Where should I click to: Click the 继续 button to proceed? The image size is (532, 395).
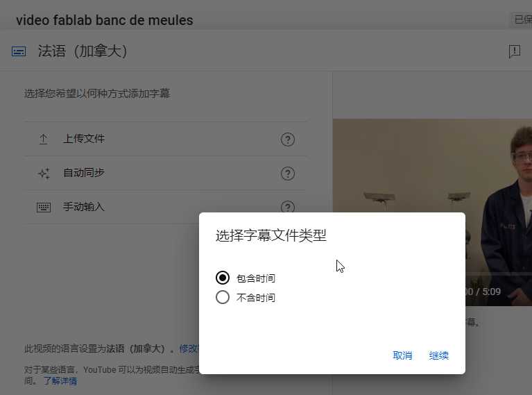[x=438, y=355]
